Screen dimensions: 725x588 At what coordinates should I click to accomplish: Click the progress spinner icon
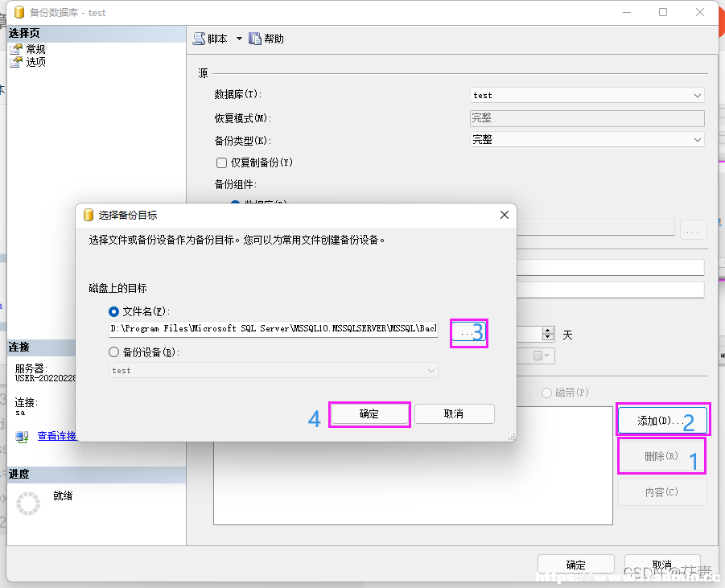pos(28,504)
